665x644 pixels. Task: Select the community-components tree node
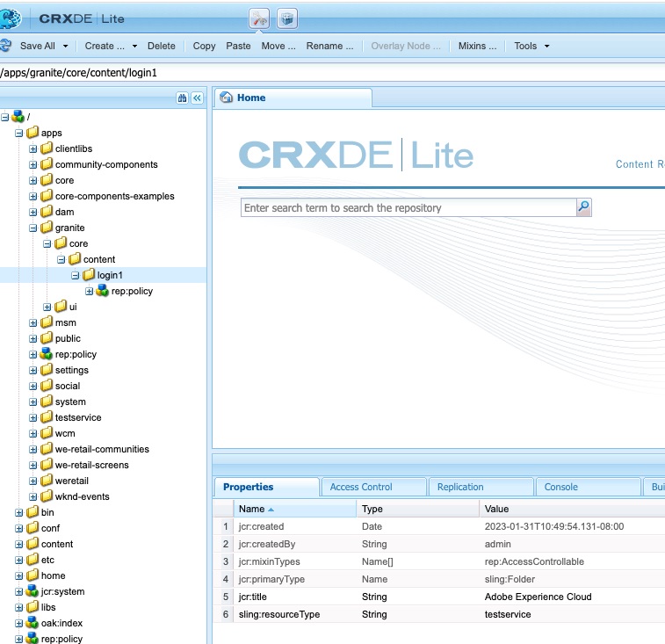pos(106,164)
